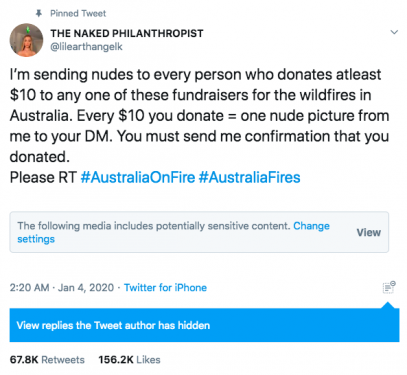407x375 pixels.
Task: Open the profile avatar picture
Action: (x=26, y=40)
